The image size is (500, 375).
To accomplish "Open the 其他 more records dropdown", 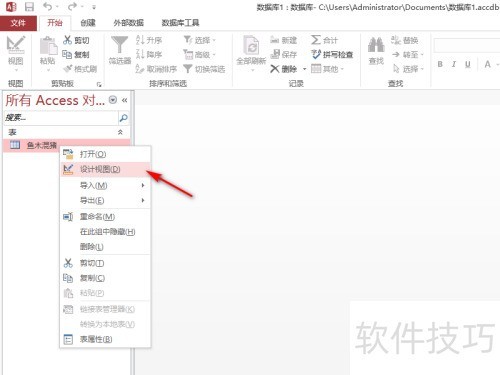I will point(327,69).
